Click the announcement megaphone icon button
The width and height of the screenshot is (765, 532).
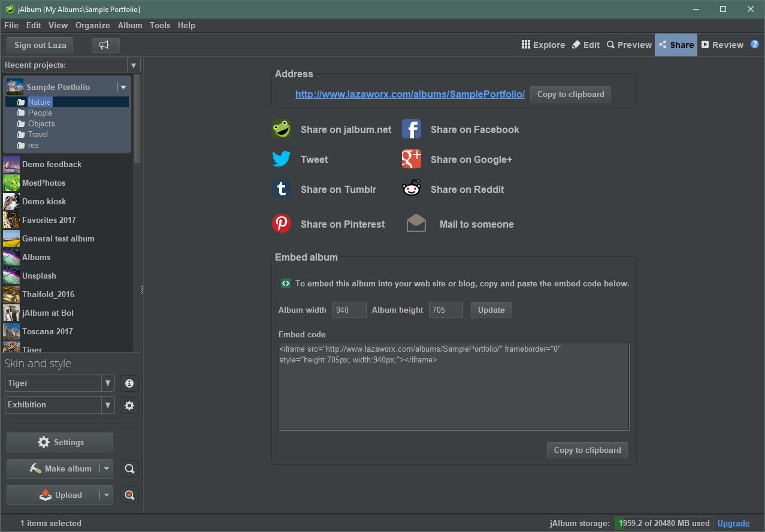105,45
